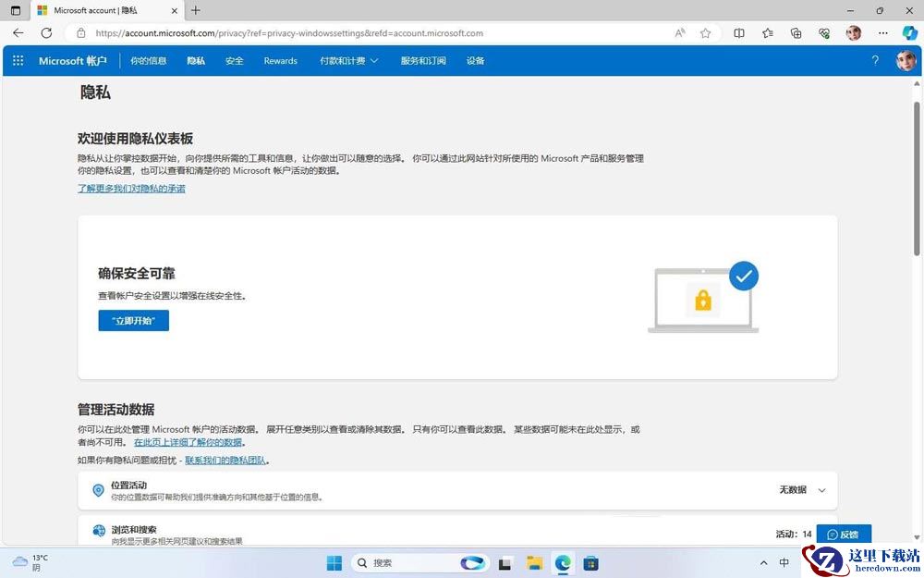Show hidden system tray icons
The image size is (924, 578).
(764, 562)
